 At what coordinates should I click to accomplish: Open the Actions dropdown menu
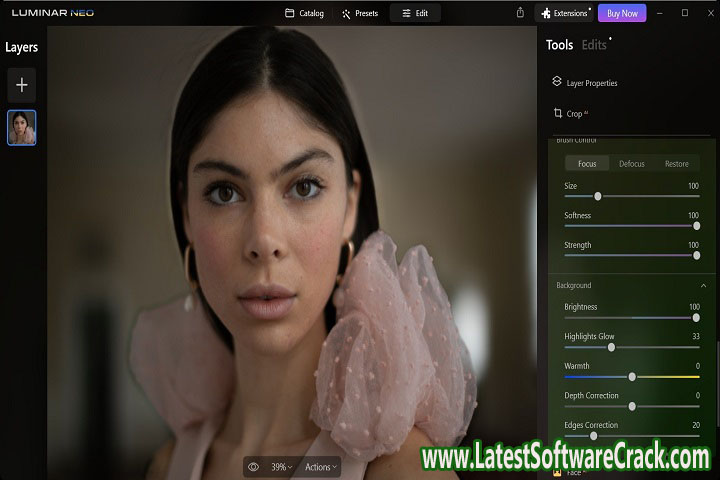click(321, 467)
